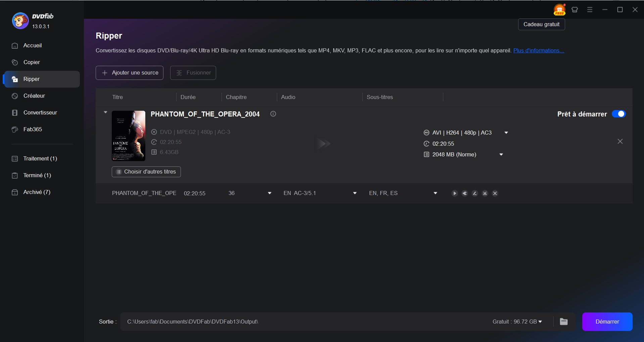Viewport: 644px width, 342px height.
Task: Click Ajouter une source button
Action: [130, 73]
